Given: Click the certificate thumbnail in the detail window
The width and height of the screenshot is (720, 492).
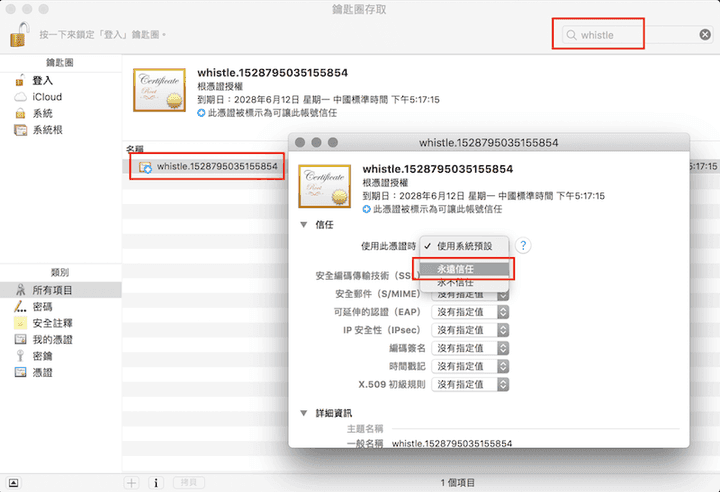Looking at the screenshot, I should click(325, 186).
